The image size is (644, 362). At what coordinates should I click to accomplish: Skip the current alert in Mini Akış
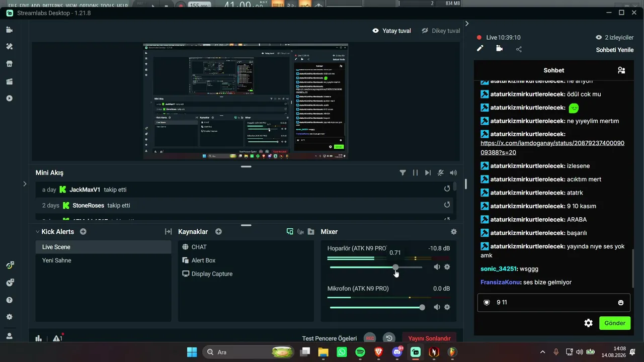pyautogui.click(x=428, y=172)
